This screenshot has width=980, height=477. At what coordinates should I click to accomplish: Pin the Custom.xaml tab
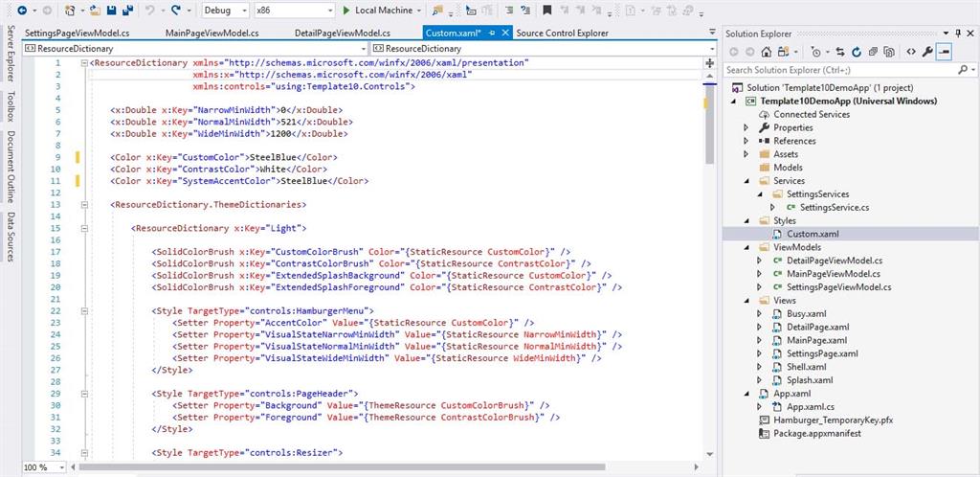click(493, 34)
